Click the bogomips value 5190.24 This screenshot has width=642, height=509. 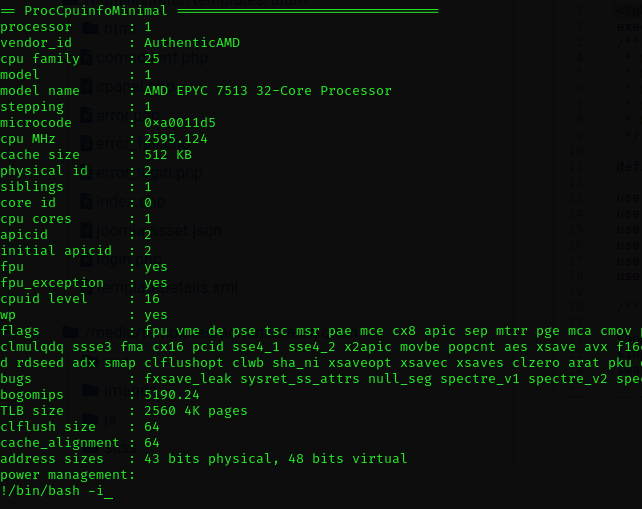click(172, 395)
